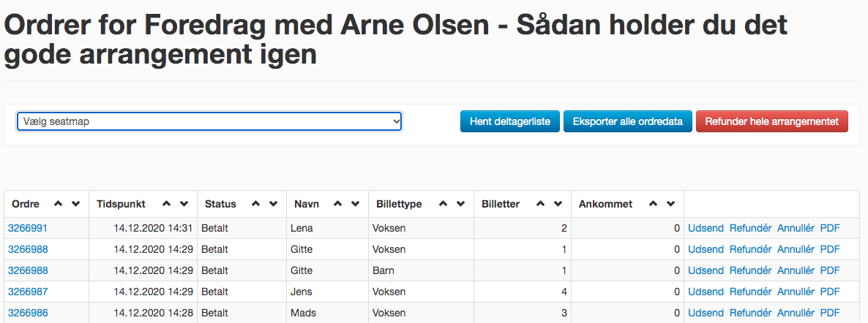Sort Tidspunkt column ascending arrow
This screenshot has width=868, height=323.
coord(166,204)
